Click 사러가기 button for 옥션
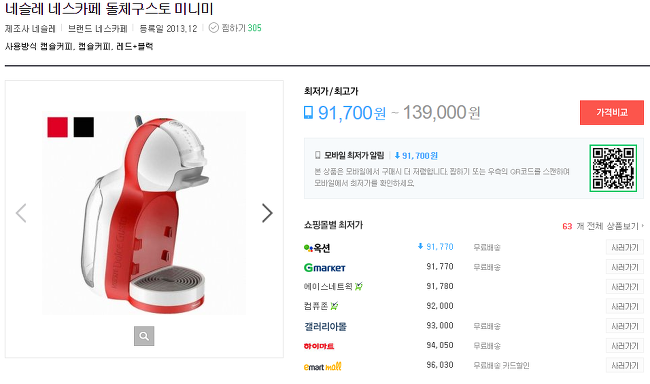Image resolution: width=650 pixels, height=384 pixels. [x=625, y=247]
